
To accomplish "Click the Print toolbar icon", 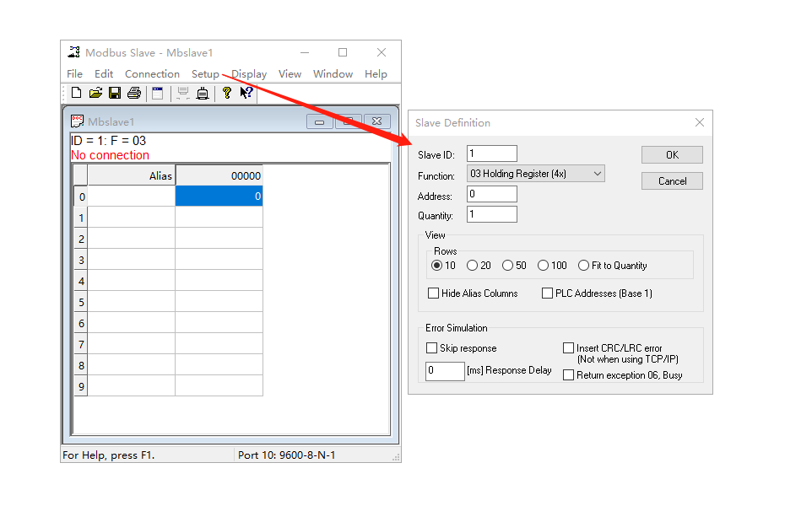I will pos(133,93).
